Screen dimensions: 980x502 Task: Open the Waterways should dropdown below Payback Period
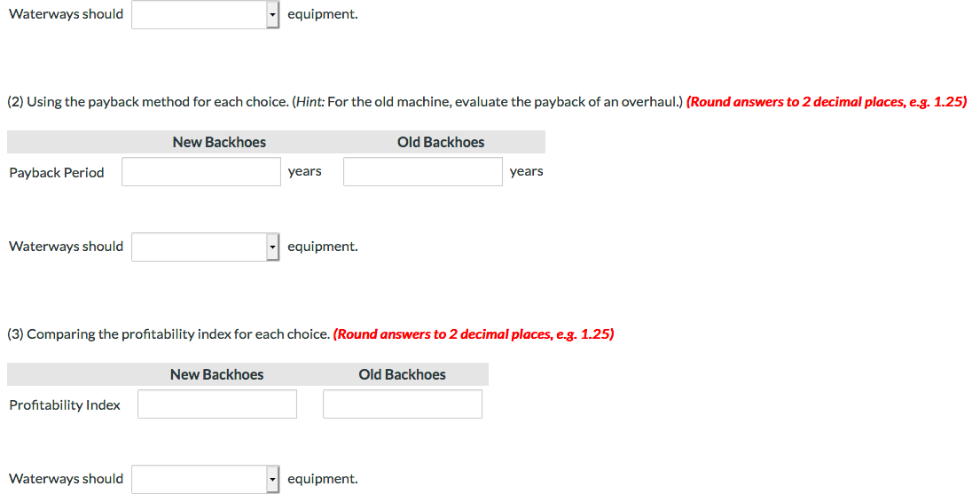205,247
